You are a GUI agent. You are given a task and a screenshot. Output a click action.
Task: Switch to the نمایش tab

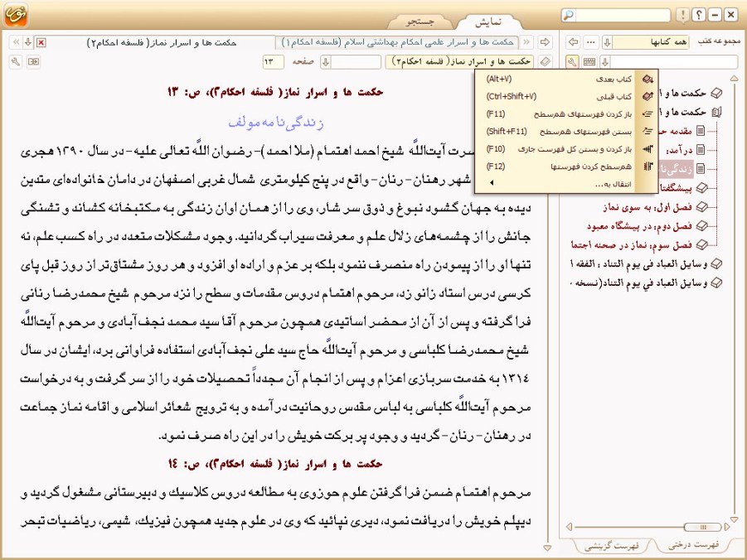487,22
